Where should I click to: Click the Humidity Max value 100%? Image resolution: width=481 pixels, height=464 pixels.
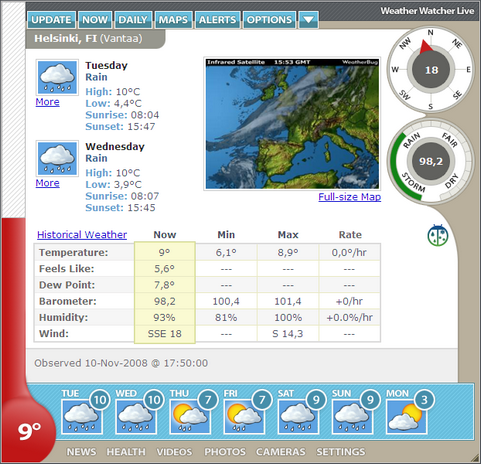tap(288, 317)
